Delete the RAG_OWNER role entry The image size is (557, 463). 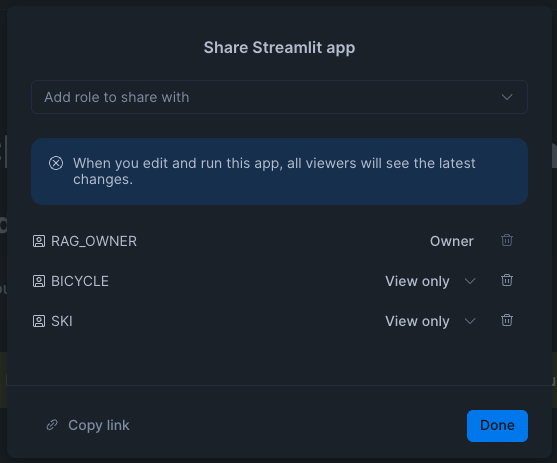507,240
